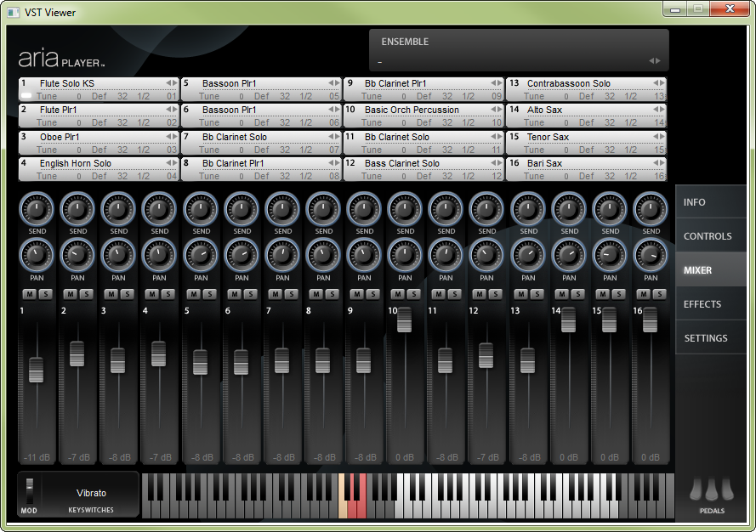Click next arrow on slot 6 Bassoon Plr1

tap(337, 110)
